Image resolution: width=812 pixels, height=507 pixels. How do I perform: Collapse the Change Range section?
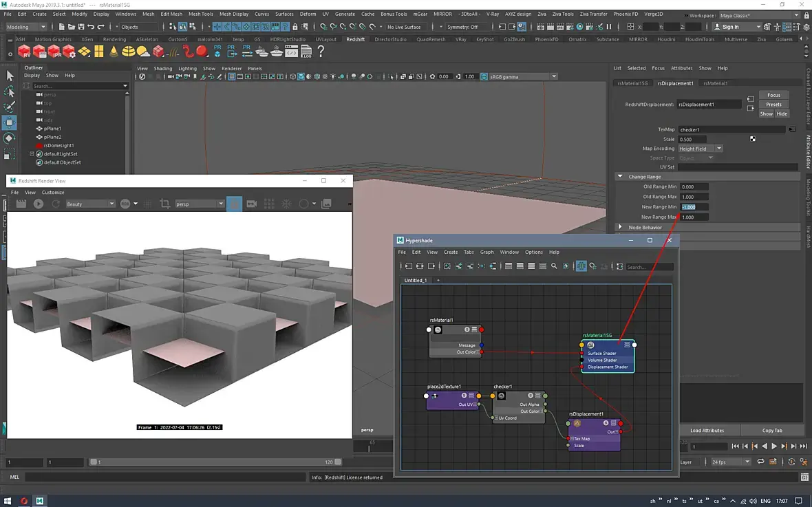(x=621, y=177)
